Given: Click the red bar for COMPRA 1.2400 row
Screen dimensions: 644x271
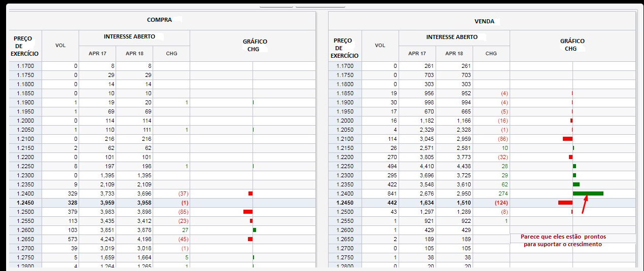Looking at the screenshot, I should coord(250,193).
